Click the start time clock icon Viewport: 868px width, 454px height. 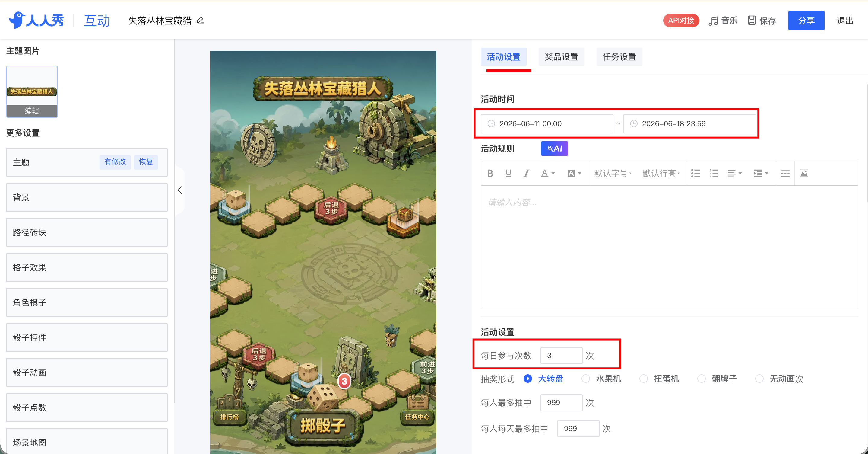(x=491, y=124)
